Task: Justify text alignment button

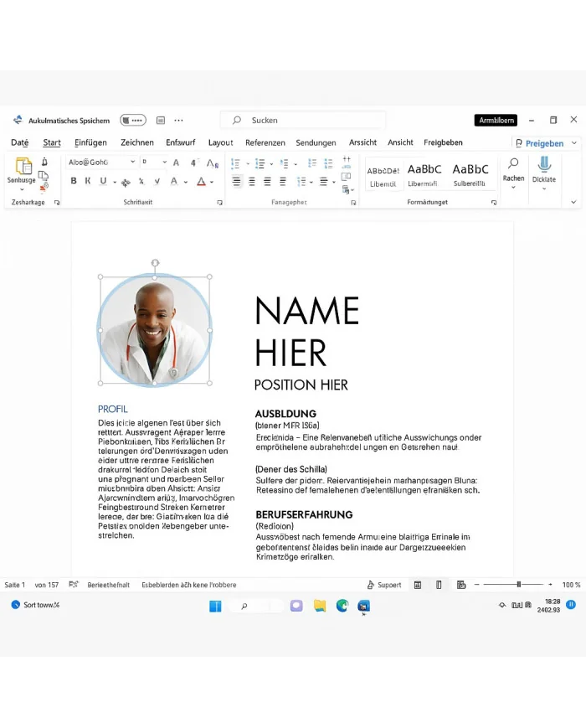Action: click(283, 182)
